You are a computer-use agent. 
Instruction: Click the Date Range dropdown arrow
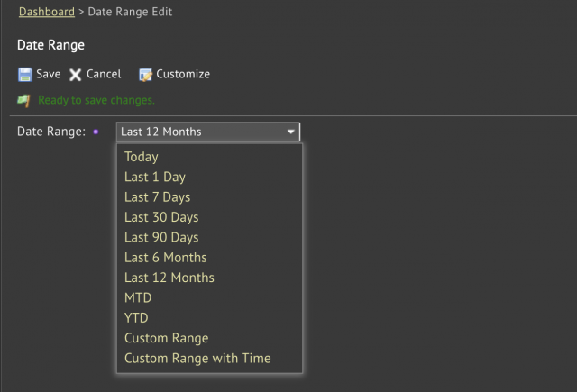pos(290,132)
